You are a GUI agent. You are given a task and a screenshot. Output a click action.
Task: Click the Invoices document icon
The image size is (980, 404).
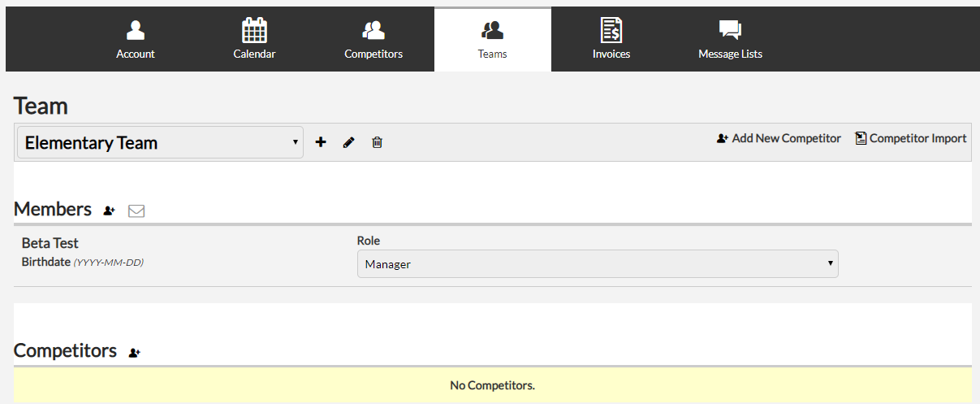coord(611,30)
